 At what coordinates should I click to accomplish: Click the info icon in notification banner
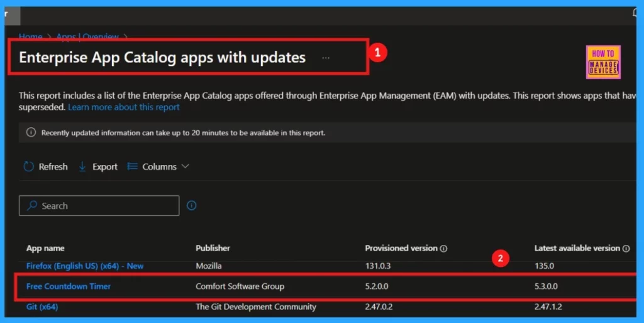coord(31,132)
